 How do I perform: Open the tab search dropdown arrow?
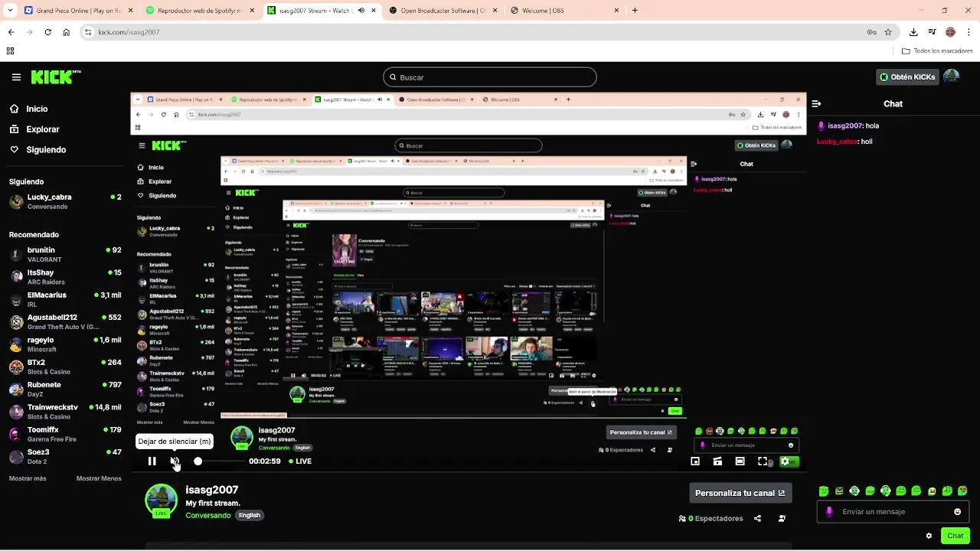9,11
